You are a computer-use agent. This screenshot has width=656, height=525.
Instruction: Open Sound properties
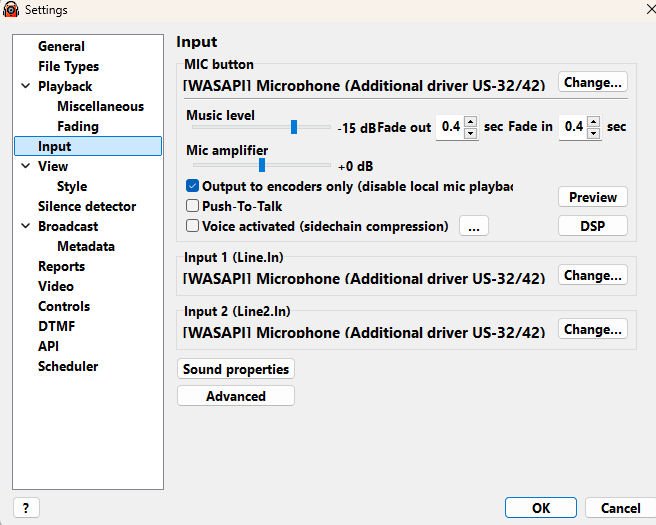236,369
